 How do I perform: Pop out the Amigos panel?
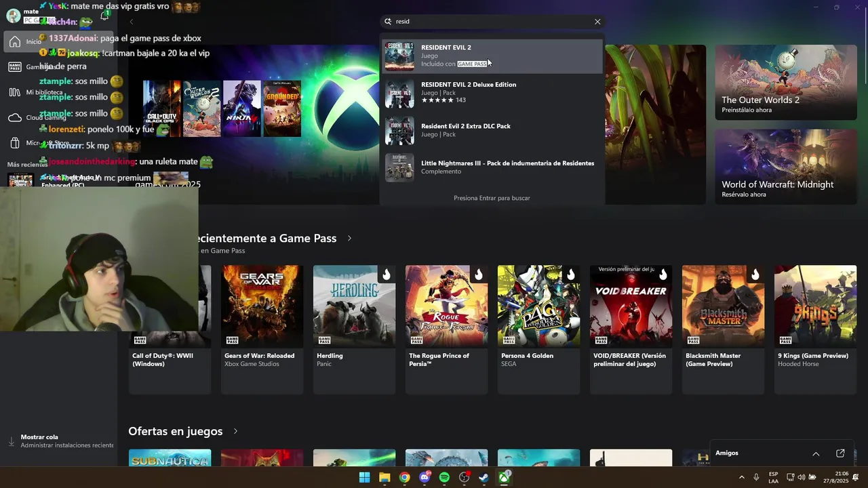pos(840,453)
